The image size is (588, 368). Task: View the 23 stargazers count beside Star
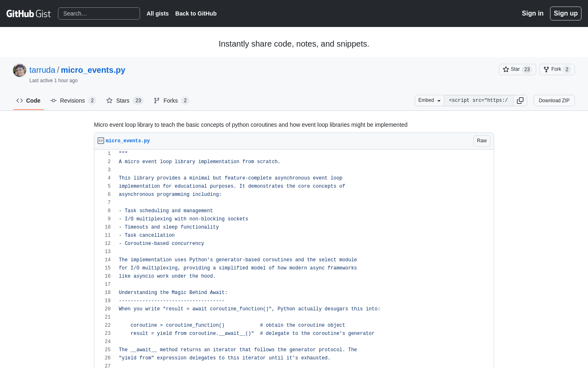click(527, 70)
